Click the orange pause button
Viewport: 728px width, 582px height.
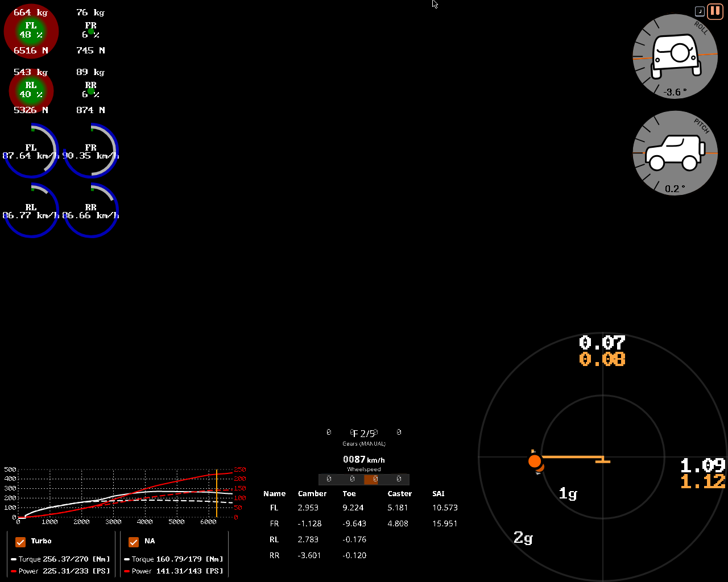(714, 11)
